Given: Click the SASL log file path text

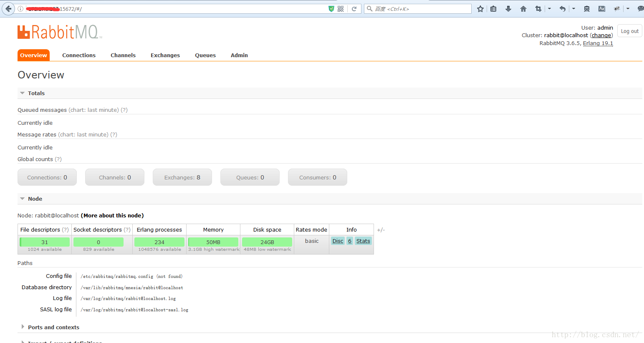Looking at the screenshot, I should [x=134, y=310].
